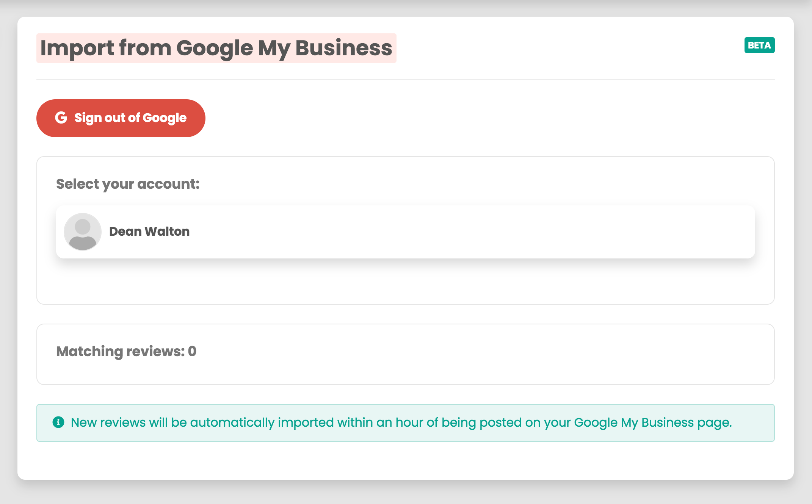812x504 pixels.
Task: Click empty space right of Dean Walton's name
Action: coord(455,232)
